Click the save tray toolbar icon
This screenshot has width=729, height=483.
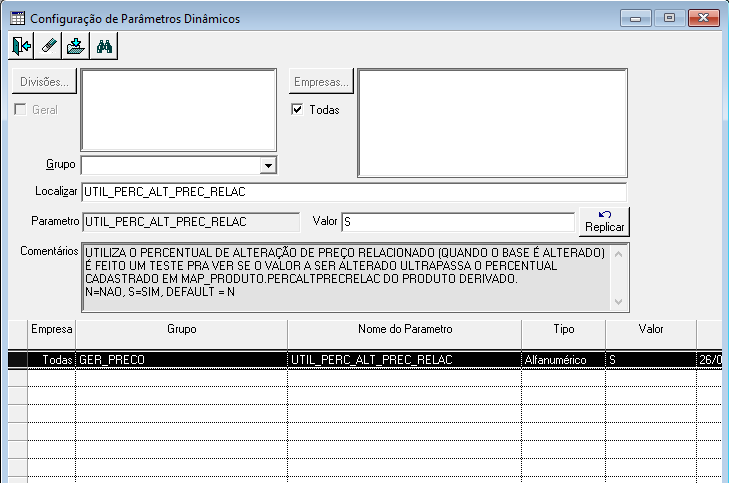[76, 46]
